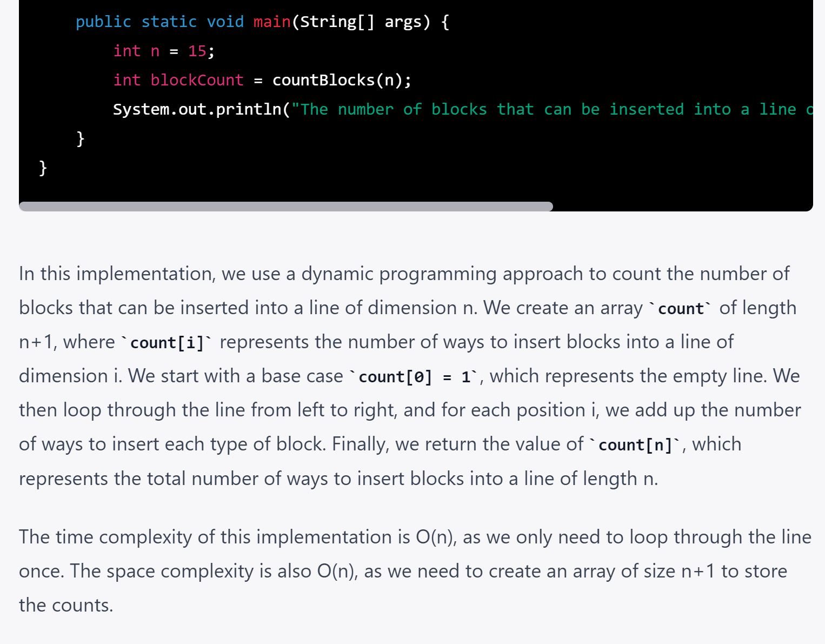Click the number 15 in the code
825x644 pixels.
tap(197, 51)
